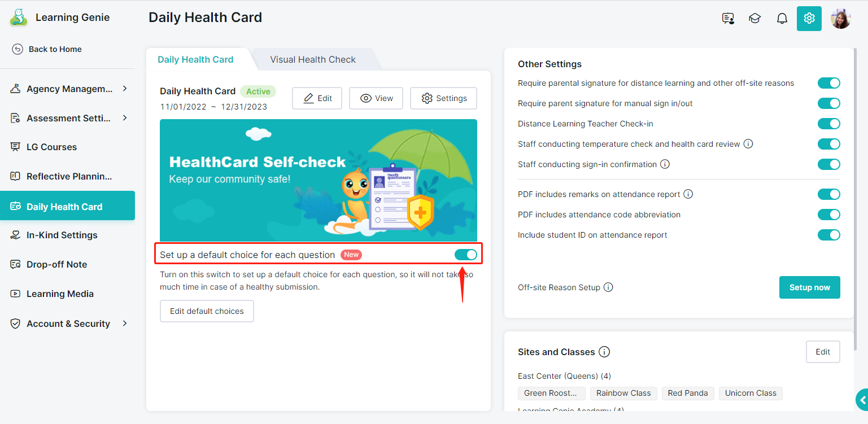Click the Back to Home arrow icon
This screenshot has height=424, width=868.
[x=18, y=49]
